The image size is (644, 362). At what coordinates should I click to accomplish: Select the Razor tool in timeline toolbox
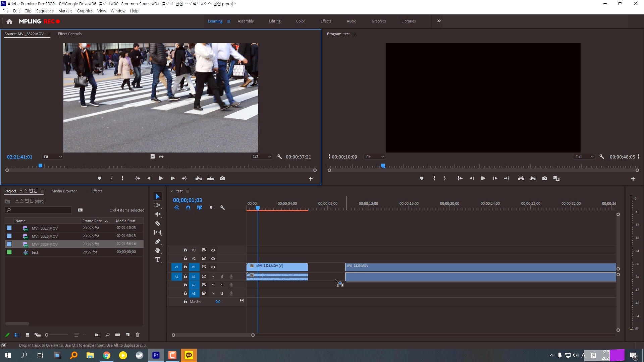pos(158,223)
